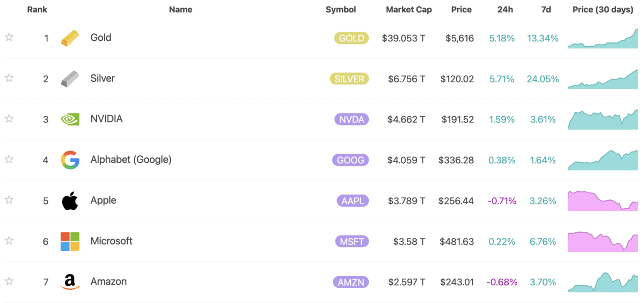View Gold's 30-day price chart

point(603,39)
